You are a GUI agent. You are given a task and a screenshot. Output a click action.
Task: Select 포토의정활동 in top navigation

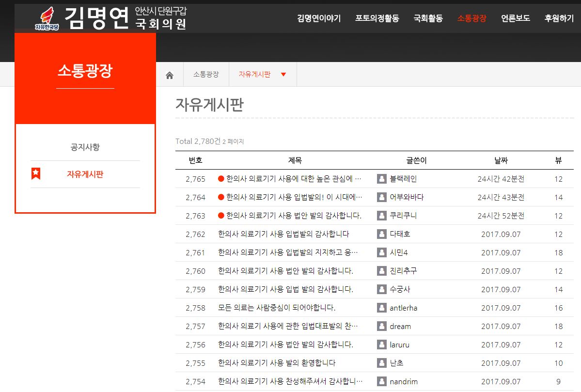[x=377, y=18]
